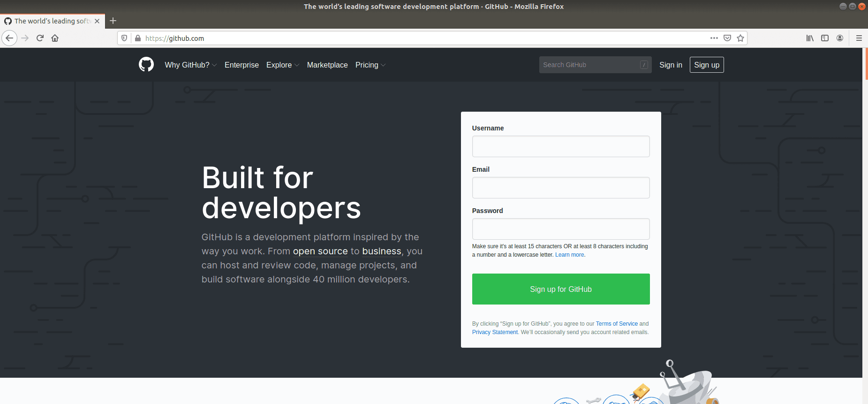868x404 pixels.
Task: Save page to Pocket
Action: [x=727, y=38]
